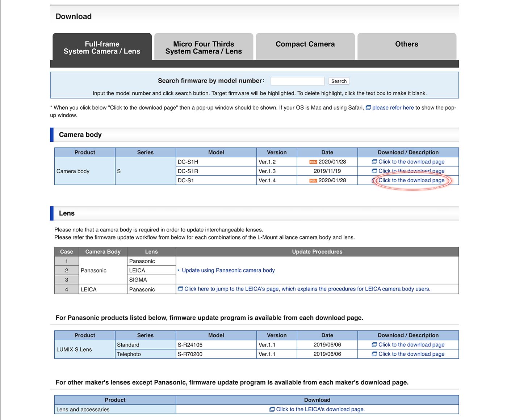Click the Telephoto series cell
The width and height of the screenshot is (507, 420).
click(146, 354)
